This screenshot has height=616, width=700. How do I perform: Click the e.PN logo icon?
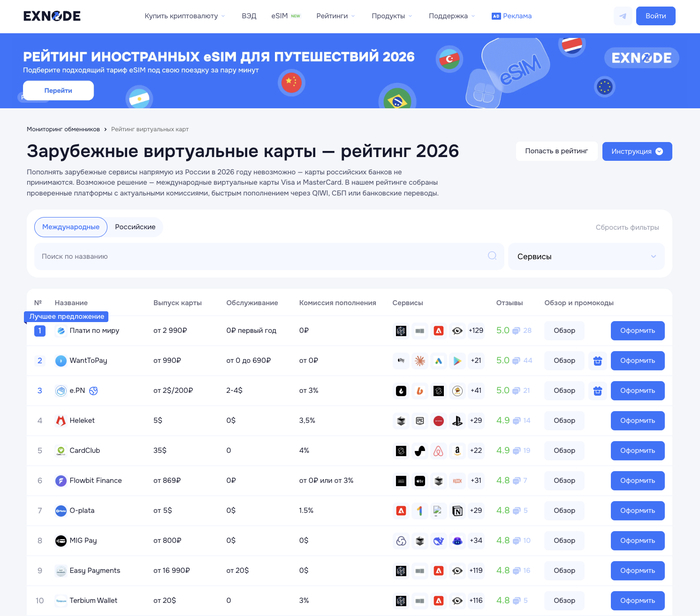(61, 391)
